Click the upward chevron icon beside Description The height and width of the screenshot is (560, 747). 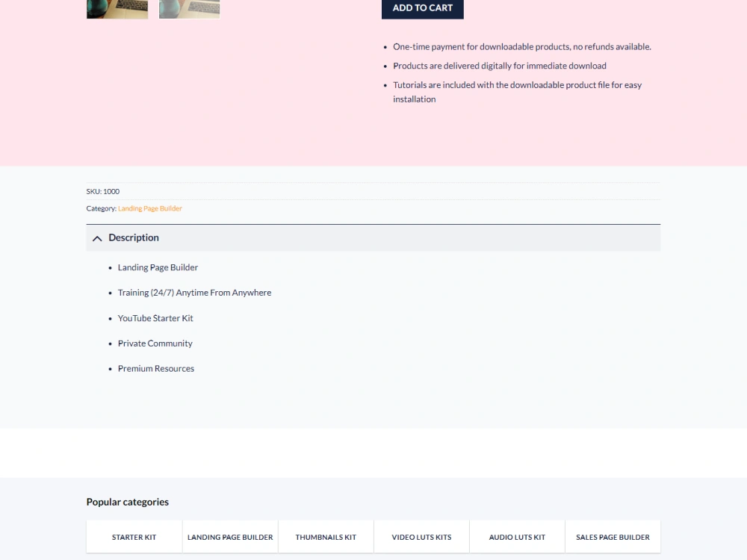tap(96, 237)
